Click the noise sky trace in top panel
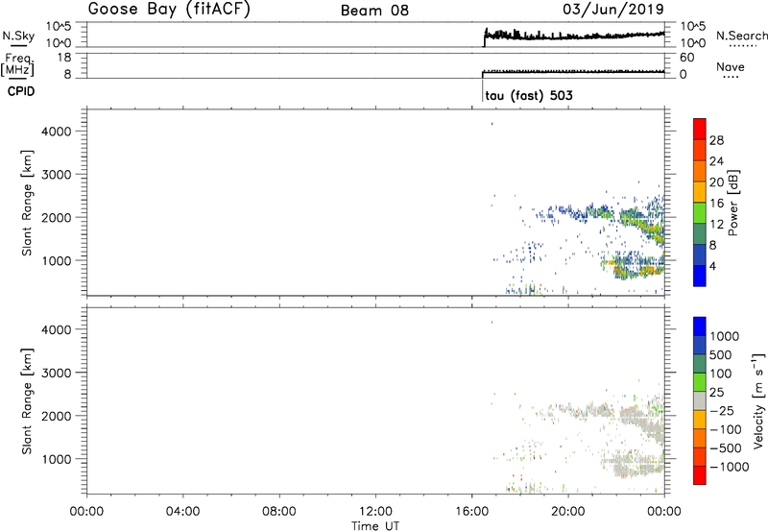 coord(574,36)
